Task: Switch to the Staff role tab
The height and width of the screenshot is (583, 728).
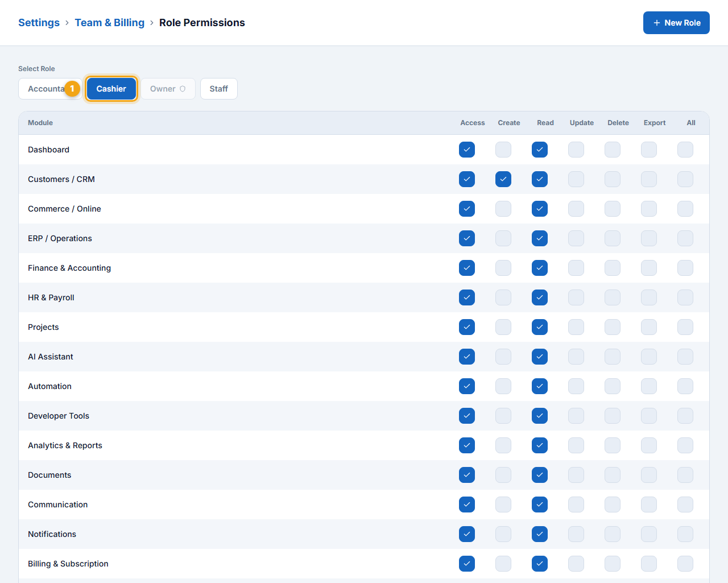Action: (219, 89)
